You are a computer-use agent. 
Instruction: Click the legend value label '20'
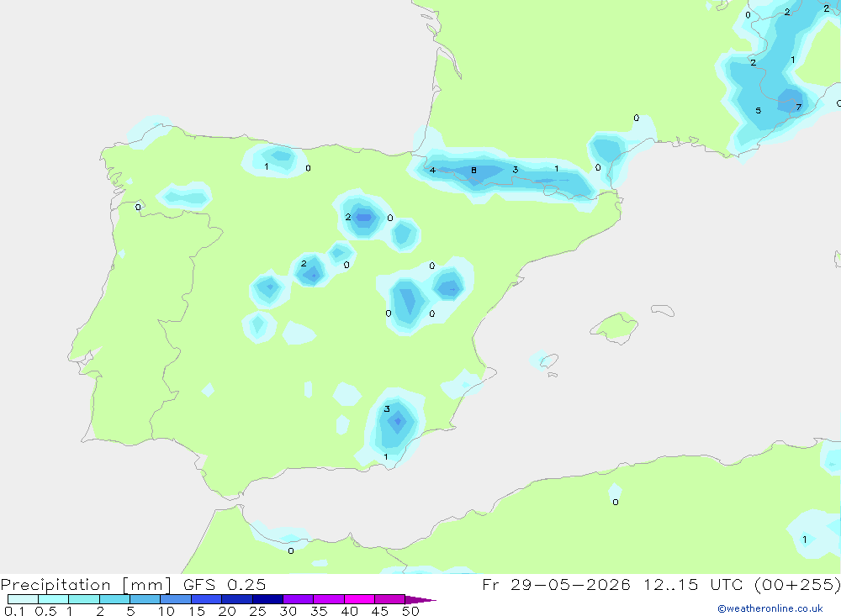pyautogui.click(x=227, y=611)
